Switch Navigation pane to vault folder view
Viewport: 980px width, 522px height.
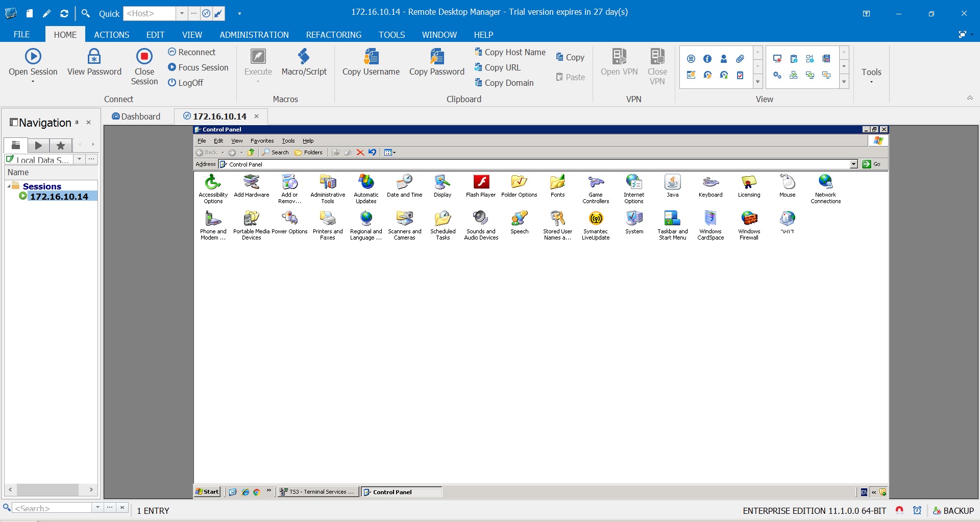(16, 145)
